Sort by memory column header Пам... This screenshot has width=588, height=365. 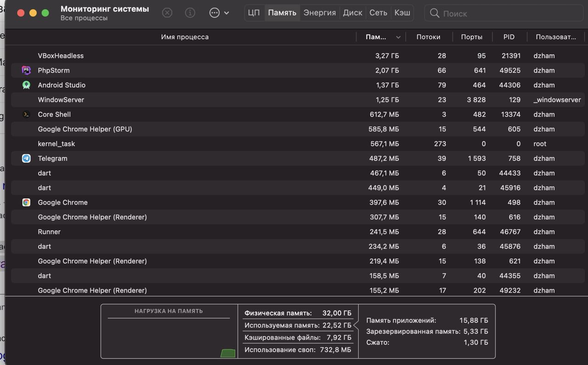pos(376,37)
